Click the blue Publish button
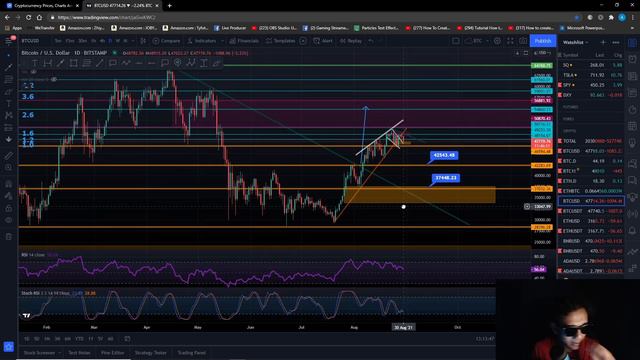640x360 pixels. (x=543, y=41)
